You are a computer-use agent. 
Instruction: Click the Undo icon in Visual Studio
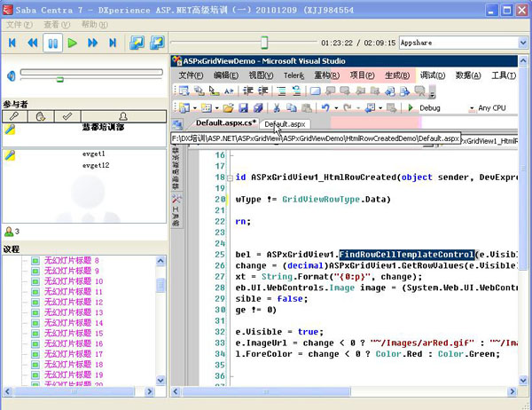point(326,107)
